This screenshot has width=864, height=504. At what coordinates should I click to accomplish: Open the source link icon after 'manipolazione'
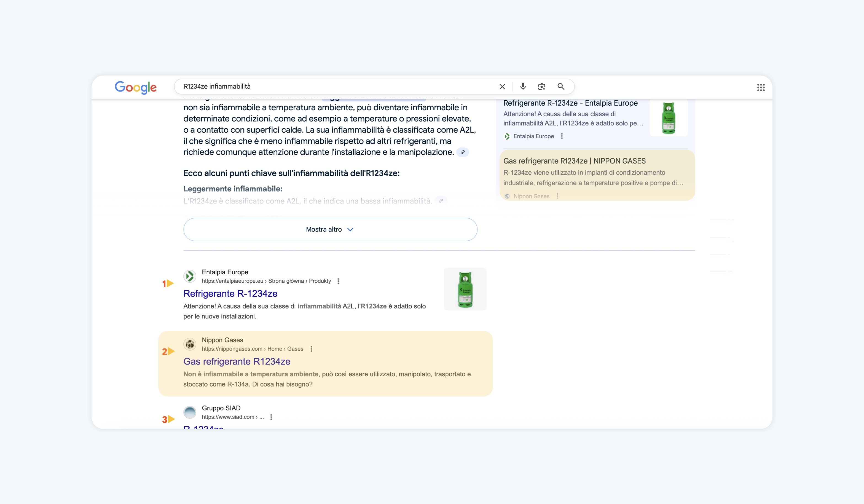(x=463, y=152)
